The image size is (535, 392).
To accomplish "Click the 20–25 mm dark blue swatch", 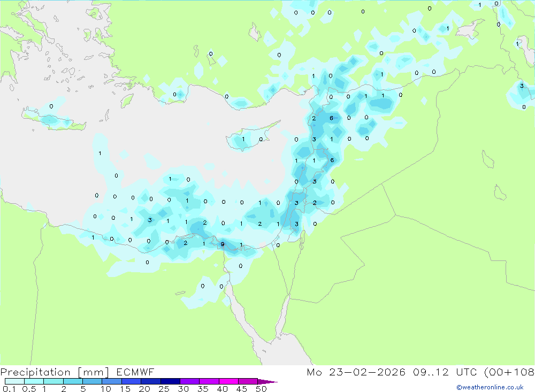I will 151,381.
